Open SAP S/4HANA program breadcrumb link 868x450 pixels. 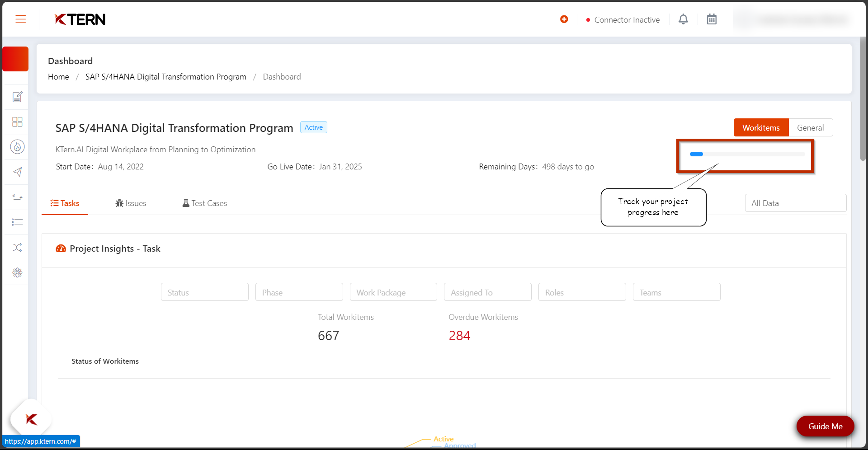point(165,77)
